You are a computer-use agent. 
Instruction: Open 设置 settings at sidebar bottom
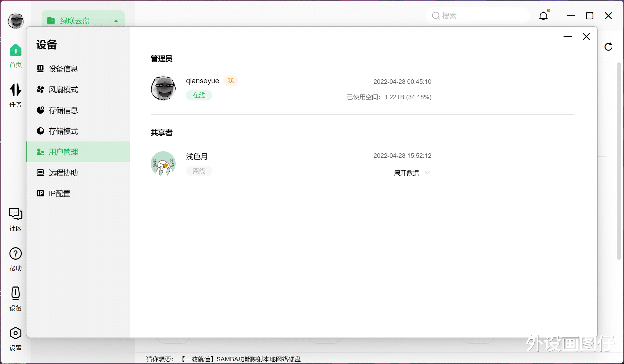click(15, 339)
